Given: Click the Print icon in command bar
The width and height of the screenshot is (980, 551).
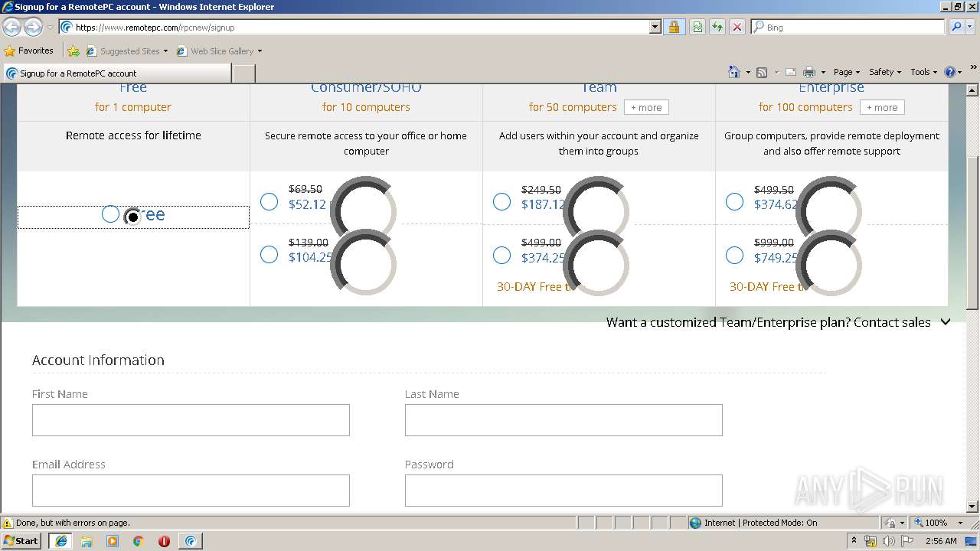Looking at the screenshot, I should pos(809,72).
